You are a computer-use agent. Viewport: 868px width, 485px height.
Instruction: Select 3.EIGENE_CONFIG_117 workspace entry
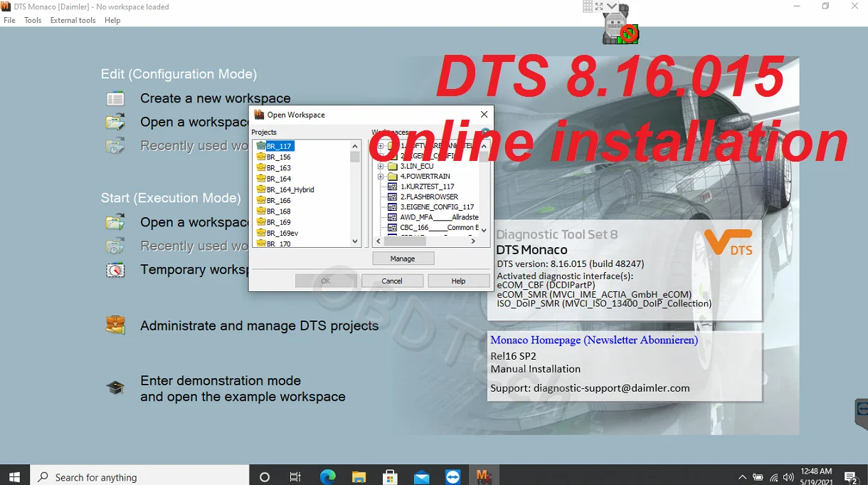pos(437,207)
